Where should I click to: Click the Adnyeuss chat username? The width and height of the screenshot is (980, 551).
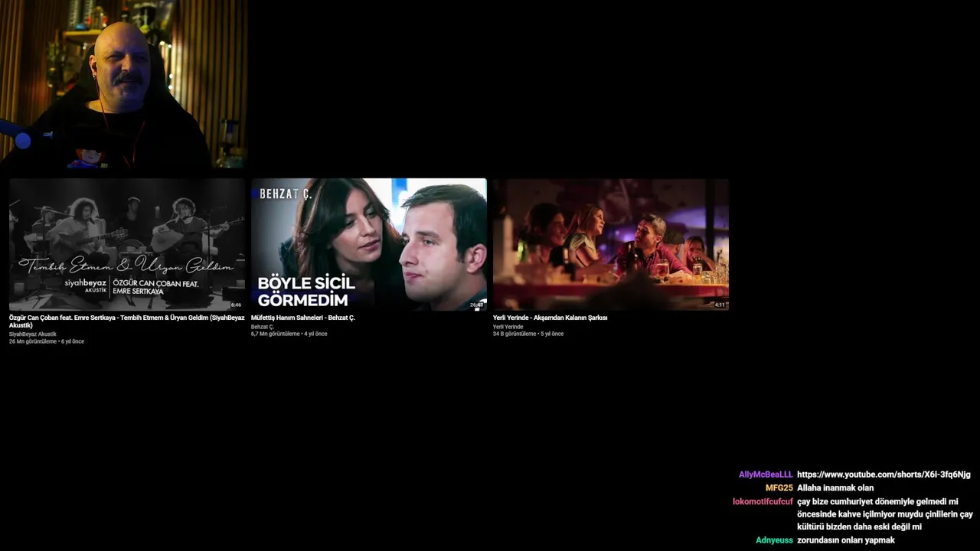pos(774,540)
